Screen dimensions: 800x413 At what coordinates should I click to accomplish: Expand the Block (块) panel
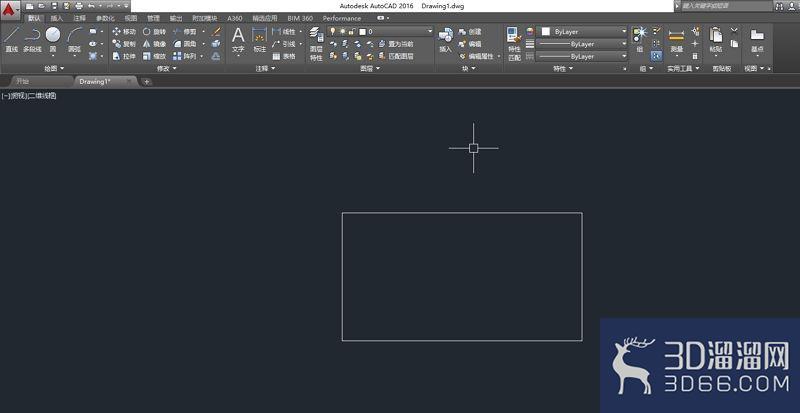469,68
